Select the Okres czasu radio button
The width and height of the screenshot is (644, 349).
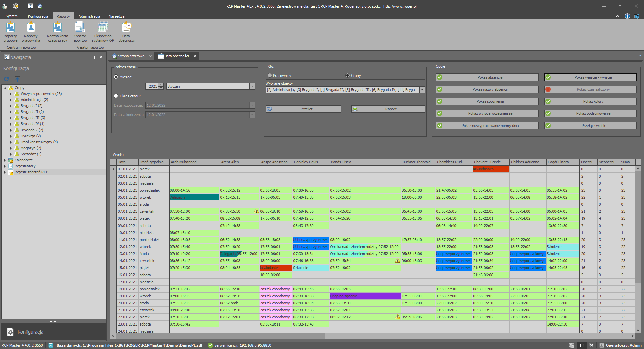click(x=116, y=96)
